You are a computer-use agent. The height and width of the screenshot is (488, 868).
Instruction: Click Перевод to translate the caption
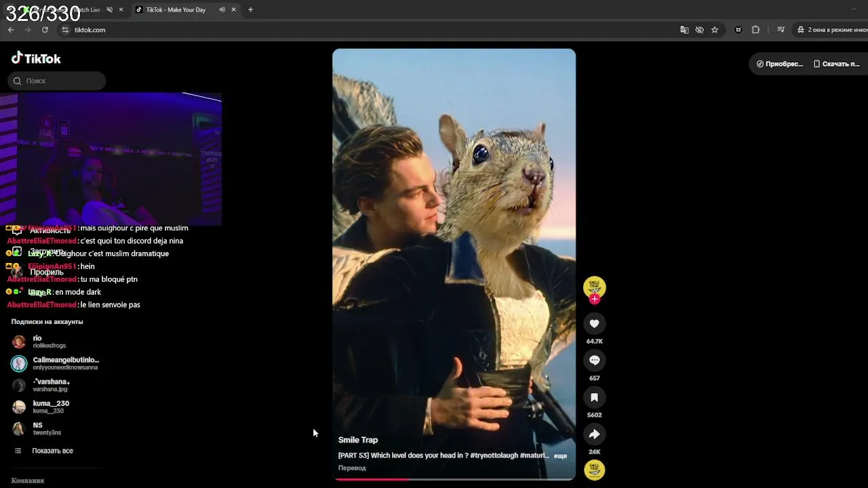tap(352, 468)
